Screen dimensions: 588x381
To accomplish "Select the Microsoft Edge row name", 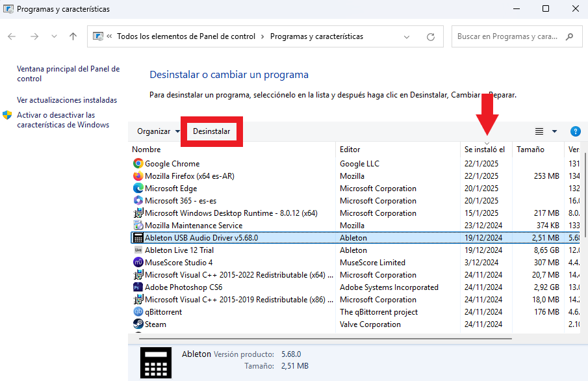I will pyautogui.click(x=171, y=189).
